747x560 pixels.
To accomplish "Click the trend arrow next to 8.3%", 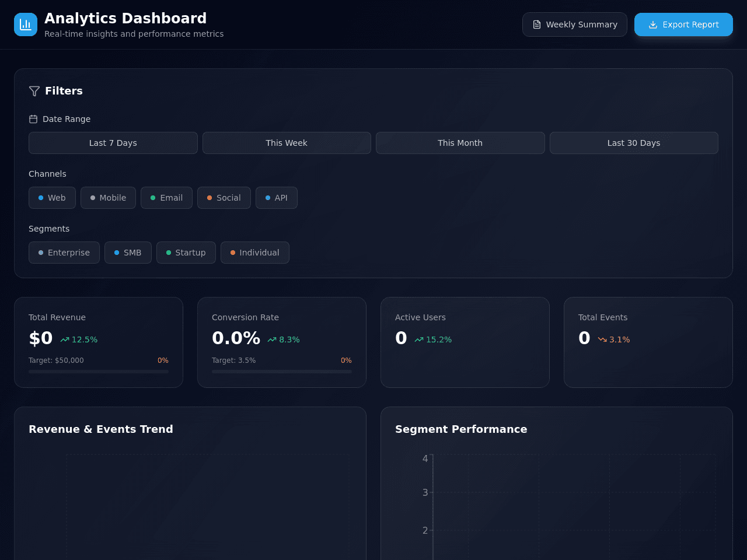I will pyautogui.click(x=272, y=339).
